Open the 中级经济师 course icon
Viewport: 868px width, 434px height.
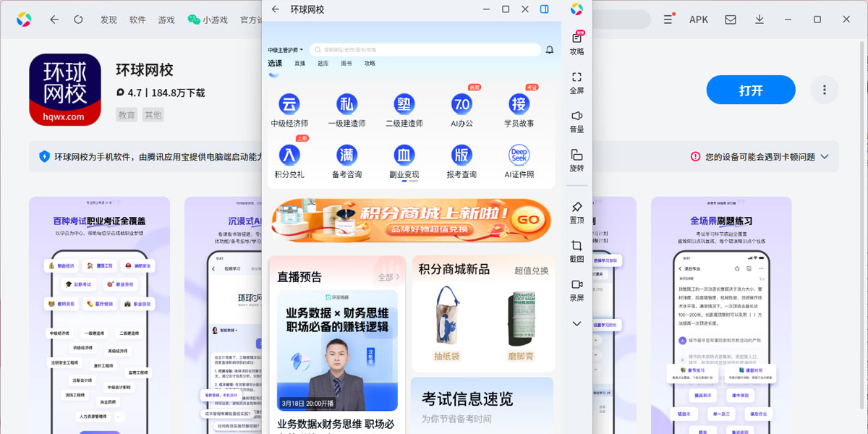tap(289, 111)
